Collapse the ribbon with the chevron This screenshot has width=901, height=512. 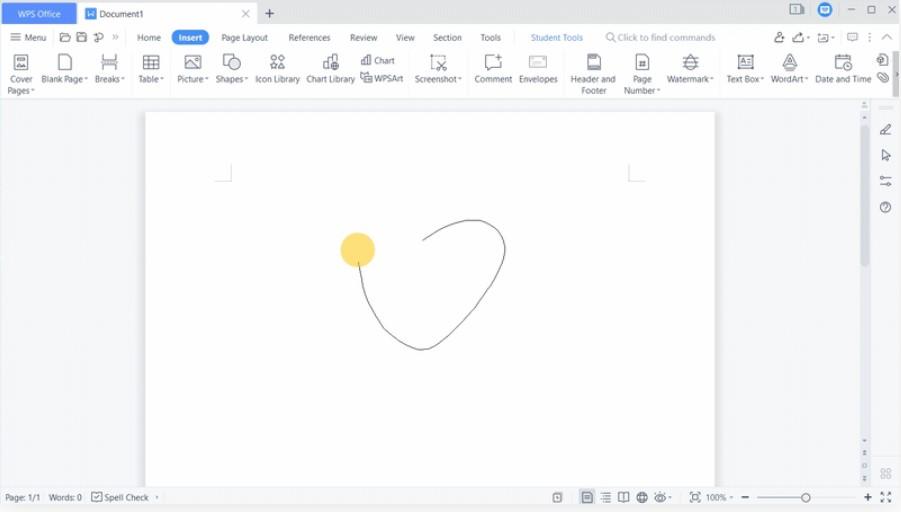[887, 37]
